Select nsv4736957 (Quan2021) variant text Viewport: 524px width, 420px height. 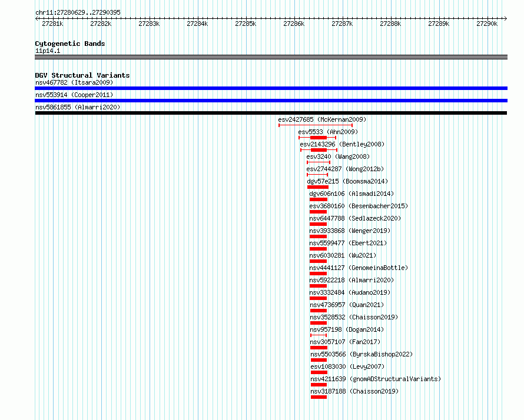coord(347,305)
